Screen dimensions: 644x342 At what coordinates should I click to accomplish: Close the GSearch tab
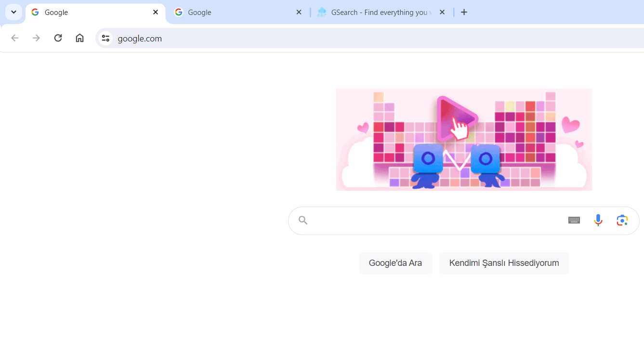point(442,12)
